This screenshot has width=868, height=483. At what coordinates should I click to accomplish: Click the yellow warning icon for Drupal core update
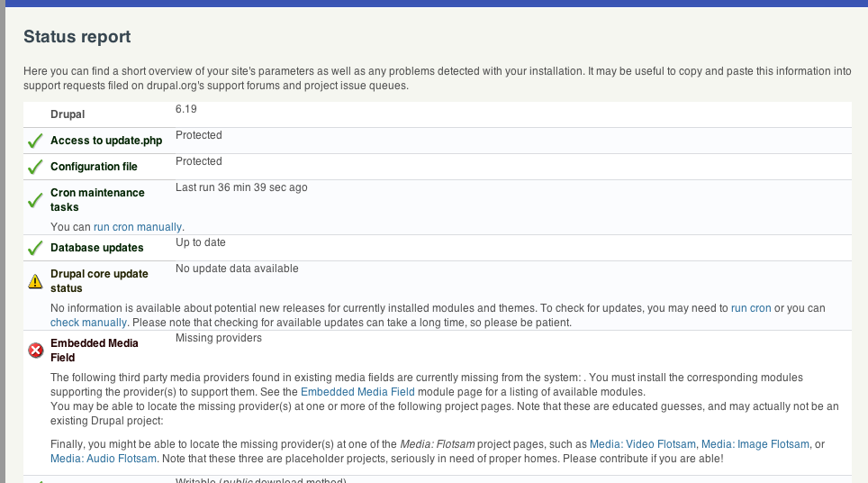tap(35, 281)
